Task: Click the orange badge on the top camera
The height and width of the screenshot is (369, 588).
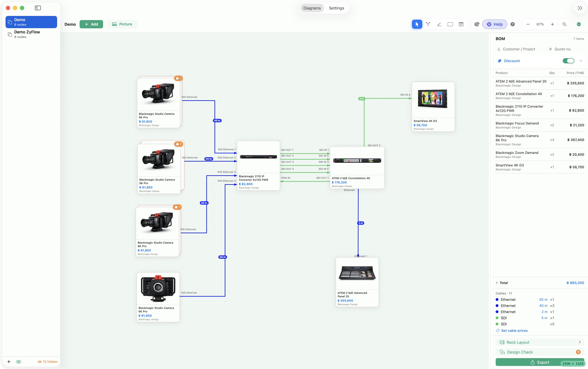Action: point(178,78)
